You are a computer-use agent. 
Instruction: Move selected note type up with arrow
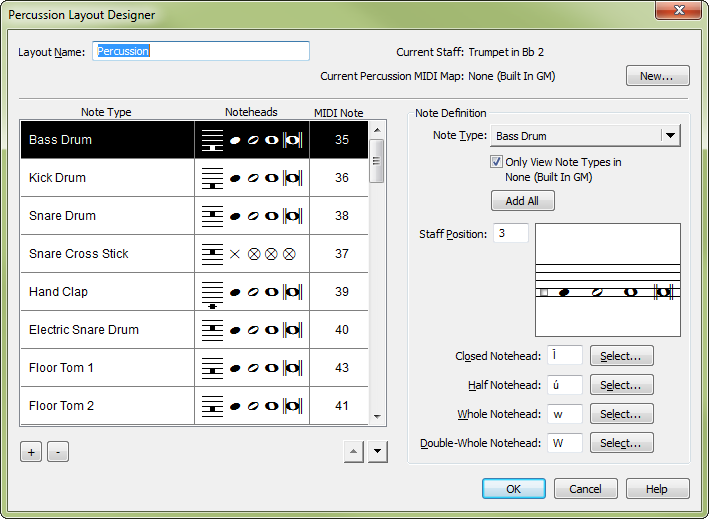tap(352, 452)
